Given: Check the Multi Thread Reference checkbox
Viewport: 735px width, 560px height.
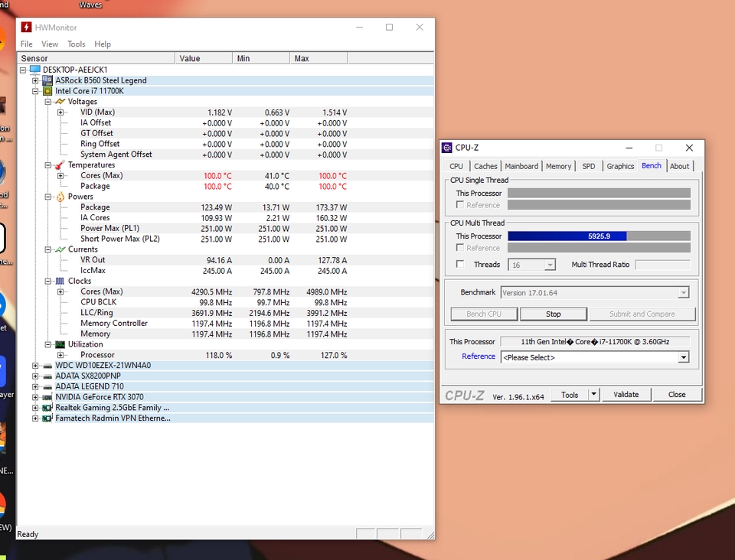Looking at the screenshot, I should pos(460,248).
